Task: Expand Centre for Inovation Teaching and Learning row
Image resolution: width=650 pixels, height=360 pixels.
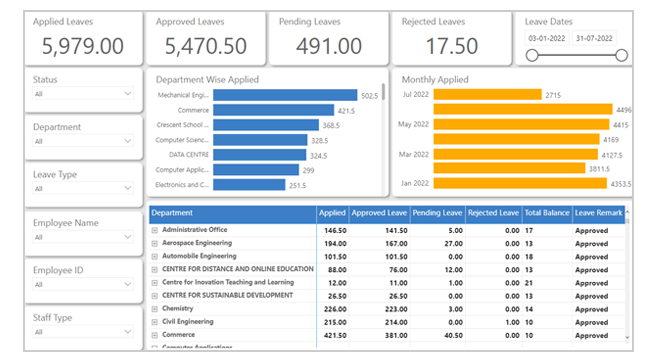Action: point(155,283)
